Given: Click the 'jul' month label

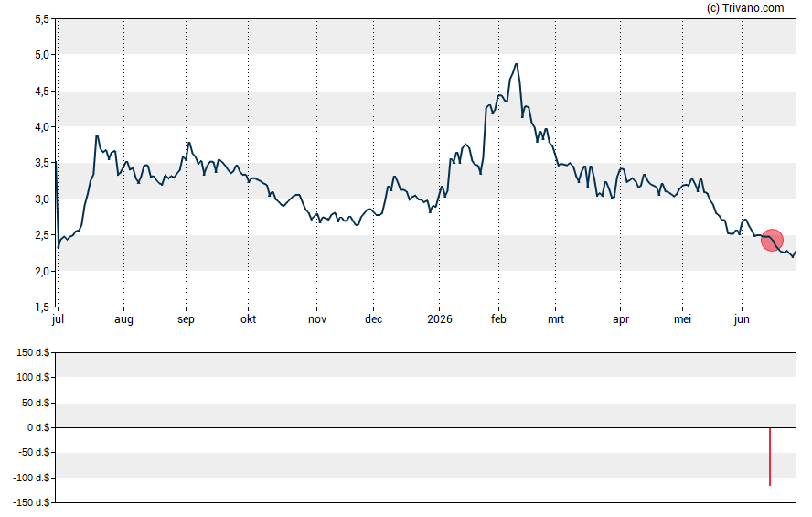Looking at the screenshot, I should [x=58, y=319].
